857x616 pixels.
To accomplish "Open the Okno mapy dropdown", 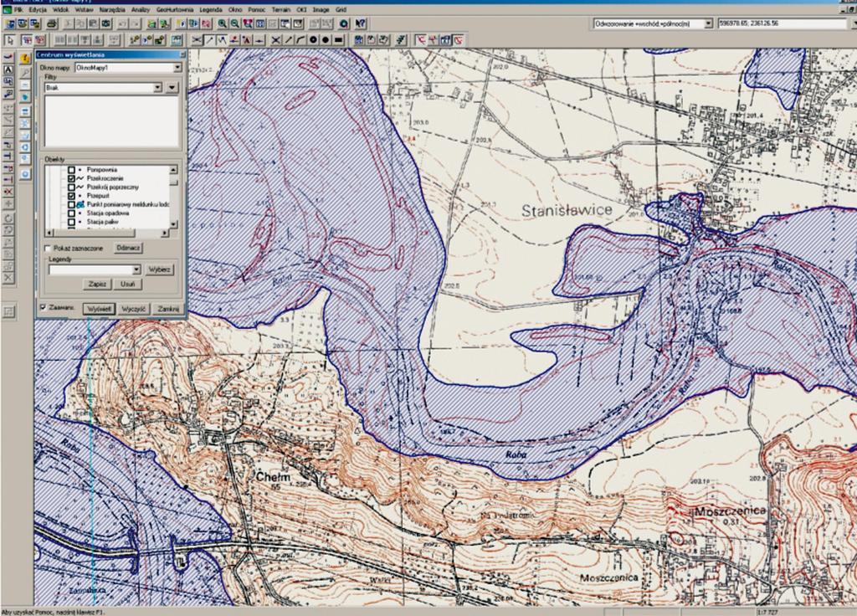I will pos(177,68).
